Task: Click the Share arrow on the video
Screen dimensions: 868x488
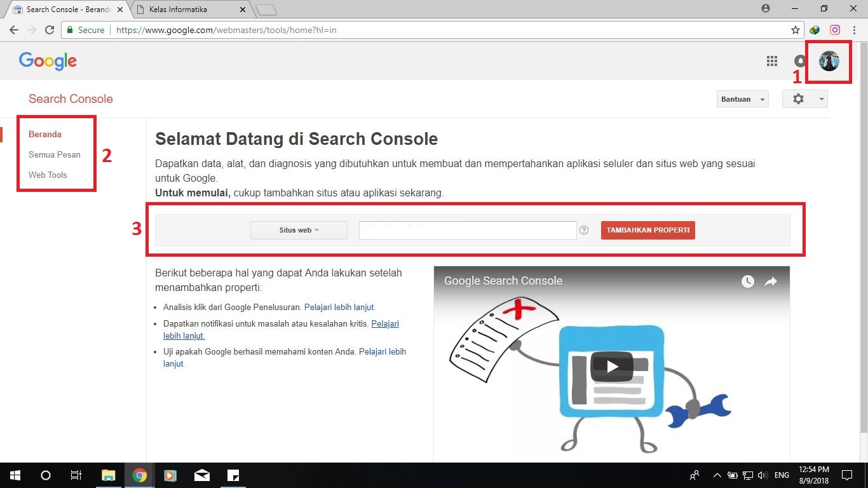Action: [771, 281]
